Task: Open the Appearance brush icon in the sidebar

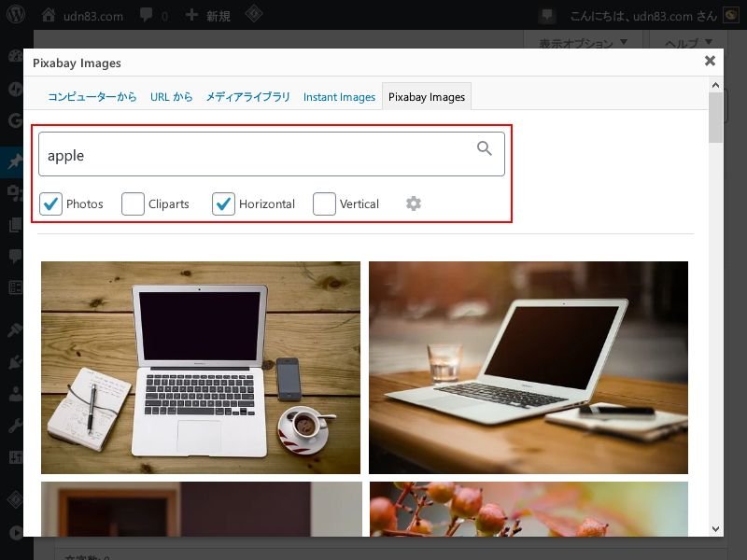Action: tap(15, 329)
